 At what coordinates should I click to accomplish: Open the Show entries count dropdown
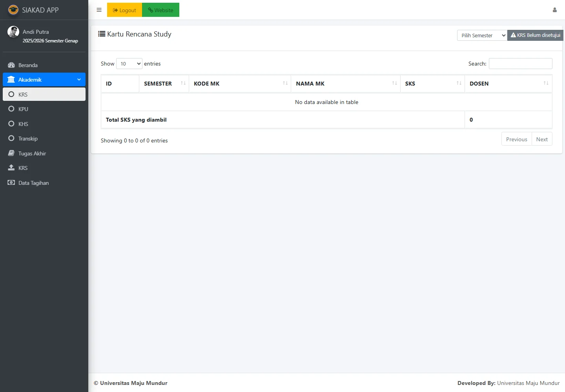point(129,64)
